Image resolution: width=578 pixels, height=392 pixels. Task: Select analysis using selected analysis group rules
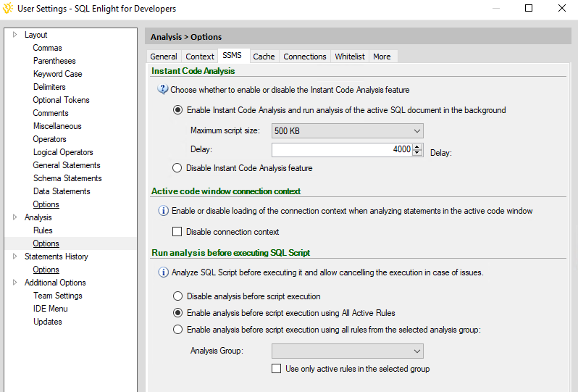177,329
